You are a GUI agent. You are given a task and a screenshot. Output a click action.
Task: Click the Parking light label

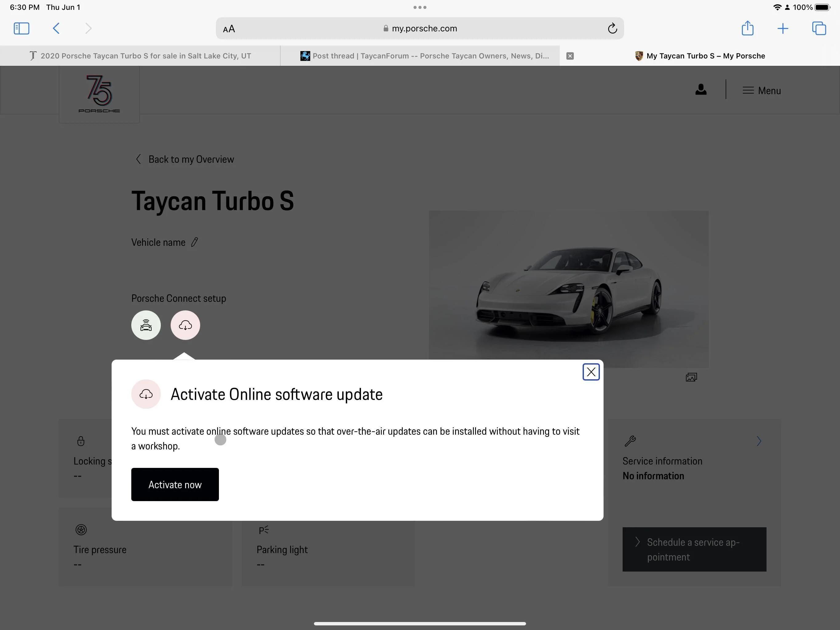point(282,550)
